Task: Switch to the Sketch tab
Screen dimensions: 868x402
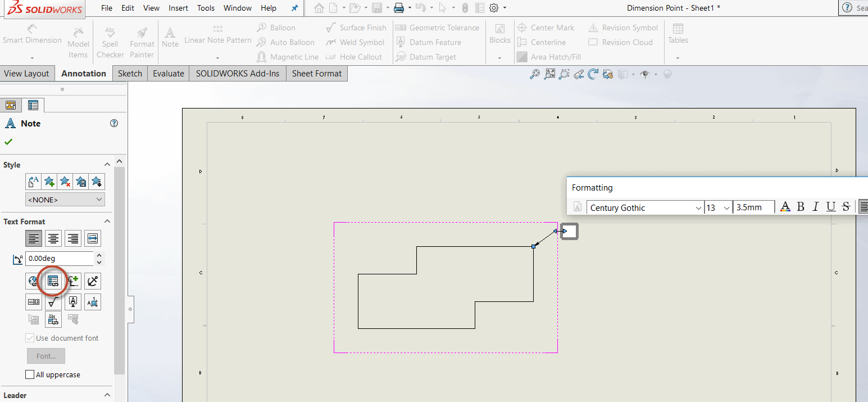Action: 130,73
